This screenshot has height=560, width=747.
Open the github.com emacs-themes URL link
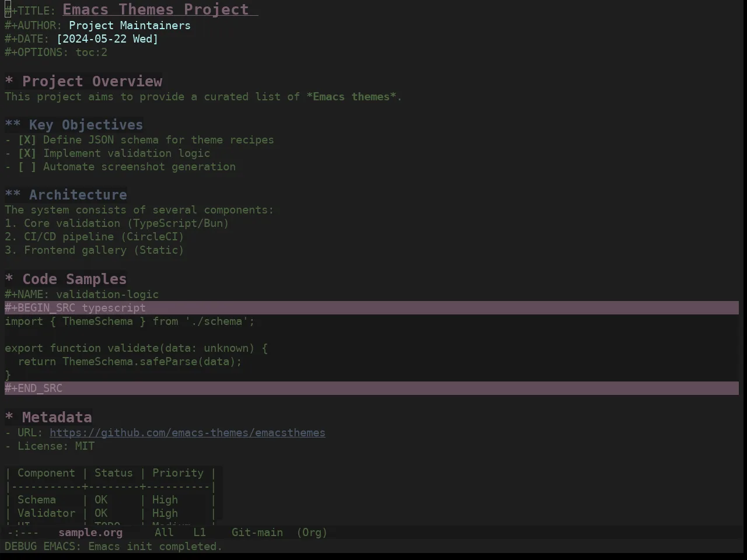point(187,433)
